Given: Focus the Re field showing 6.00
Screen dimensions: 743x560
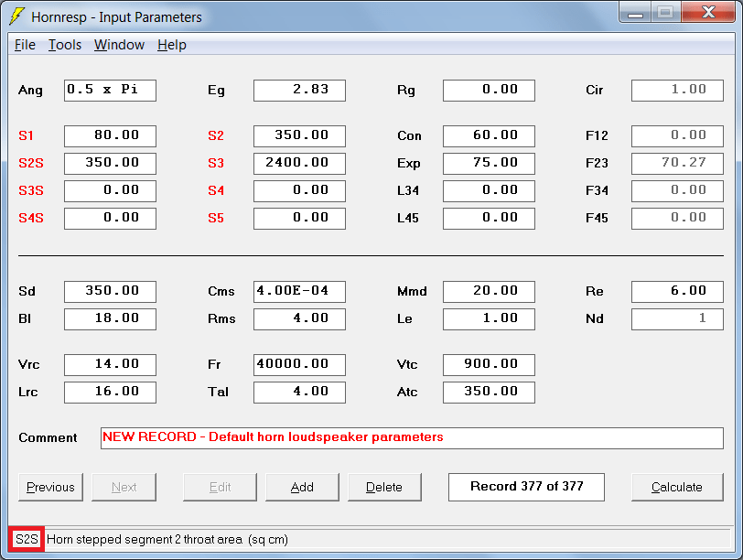Looking at the screenshot, I should tap(678, 292).
